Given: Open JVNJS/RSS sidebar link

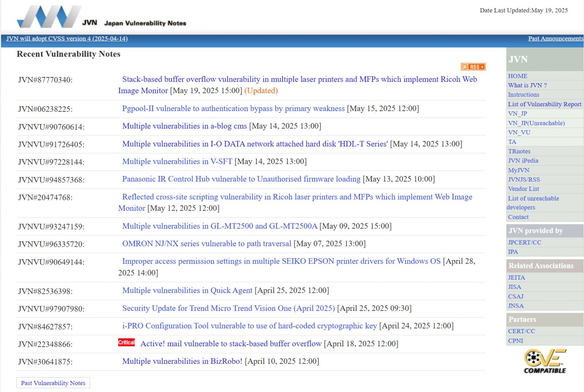Looking at the screenshot, I should 524,180.
